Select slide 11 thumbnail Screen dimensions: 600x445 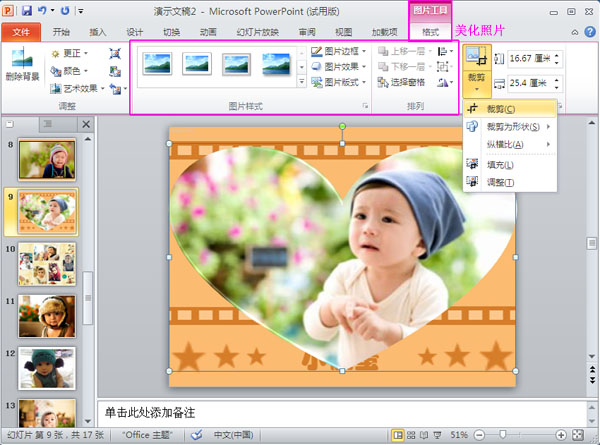point(47,316)
